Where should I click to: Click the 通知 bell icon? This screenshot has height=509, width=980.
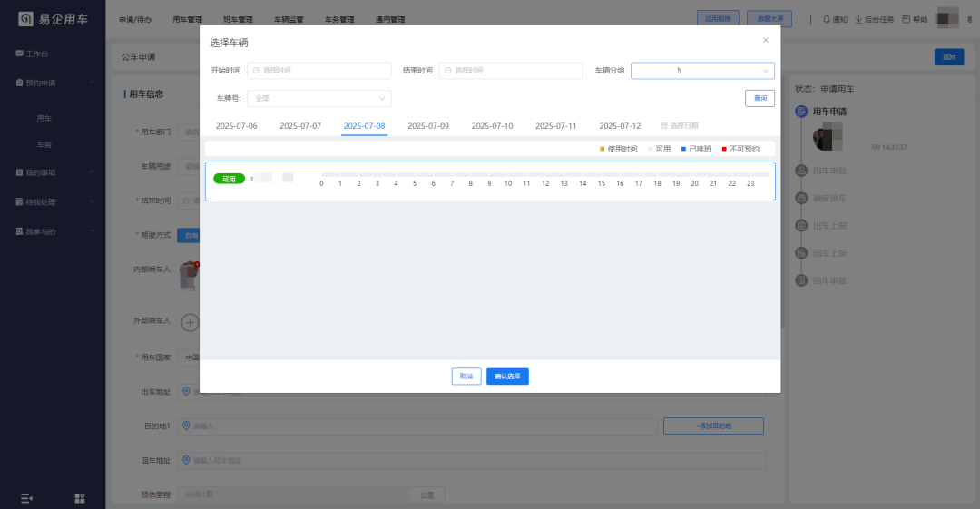(827, 19)
